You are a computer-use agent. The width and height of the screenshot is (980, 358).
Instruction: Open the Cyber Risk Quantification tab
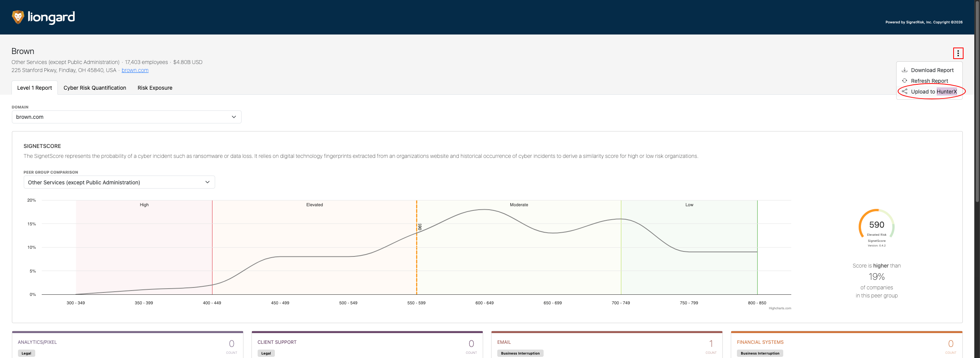[x=95, y=88]
